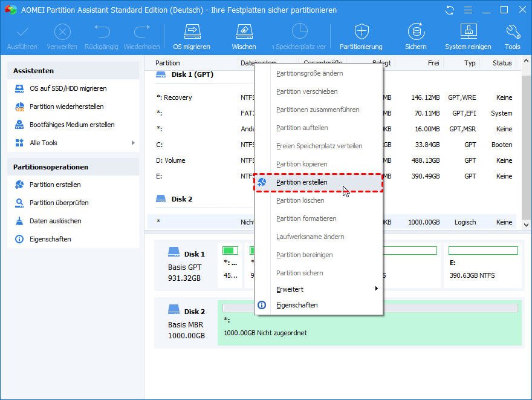Click the info icon beside context-menu Eigenschaften
The width and height of the screenshot is (532, 400).
[262, 305]
